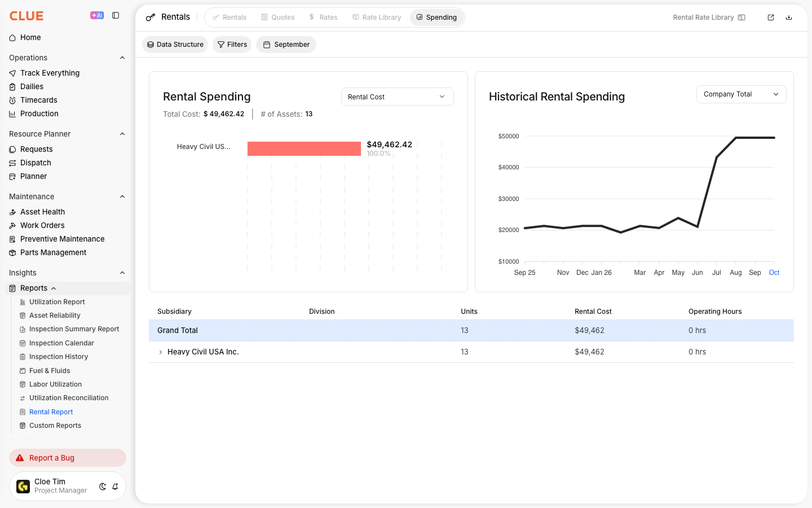
Task: Open Dispatch in Resource Planner
Action: [36, 163]
